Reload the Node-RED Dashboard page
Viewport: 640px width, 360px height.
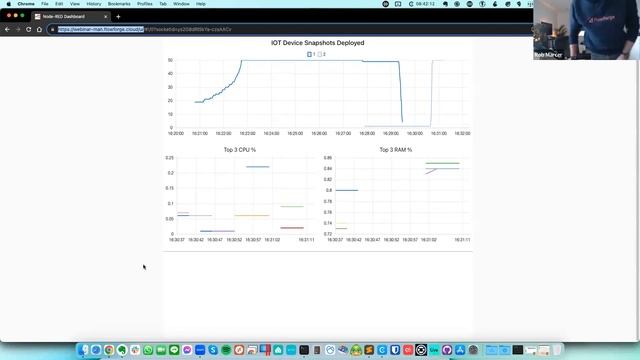29,29
